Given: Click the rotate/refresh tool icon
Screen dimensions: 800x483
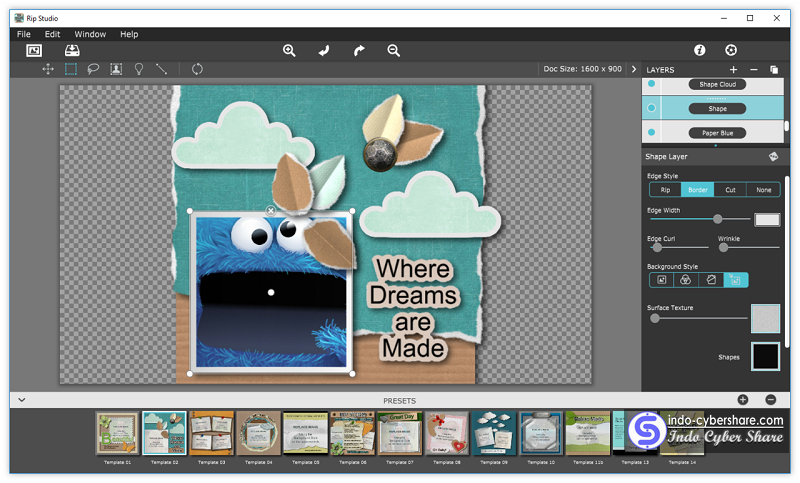Looking at the screenshot, I should coord(197,69).
